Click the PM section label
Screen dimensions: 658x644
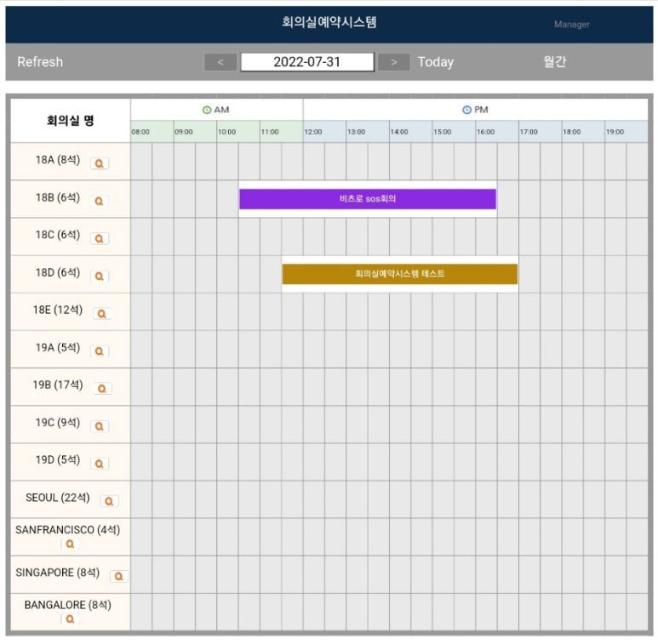[x=481, y=110]
